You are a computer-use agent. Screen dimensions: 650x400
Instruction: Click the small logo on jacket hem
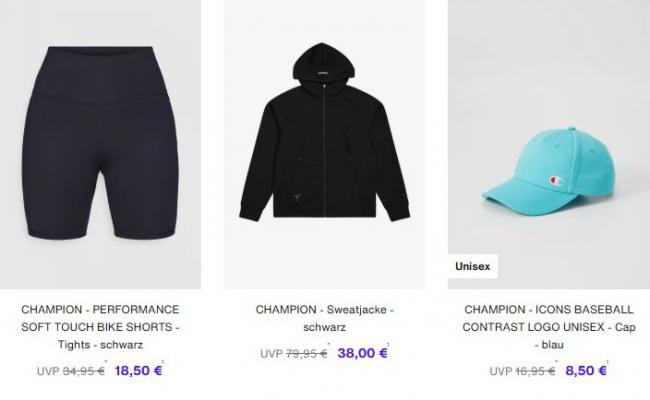tap(297, 197)
